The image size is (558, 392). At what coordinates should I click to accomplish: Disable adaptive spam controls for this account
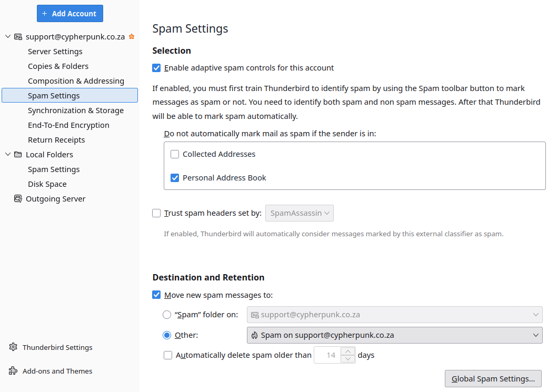[156, 68]
